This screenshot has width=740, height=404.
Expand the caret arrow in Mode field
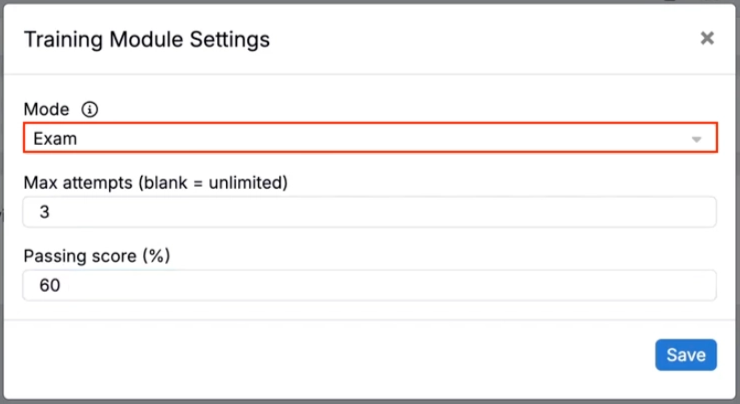(x=697, y=139)
